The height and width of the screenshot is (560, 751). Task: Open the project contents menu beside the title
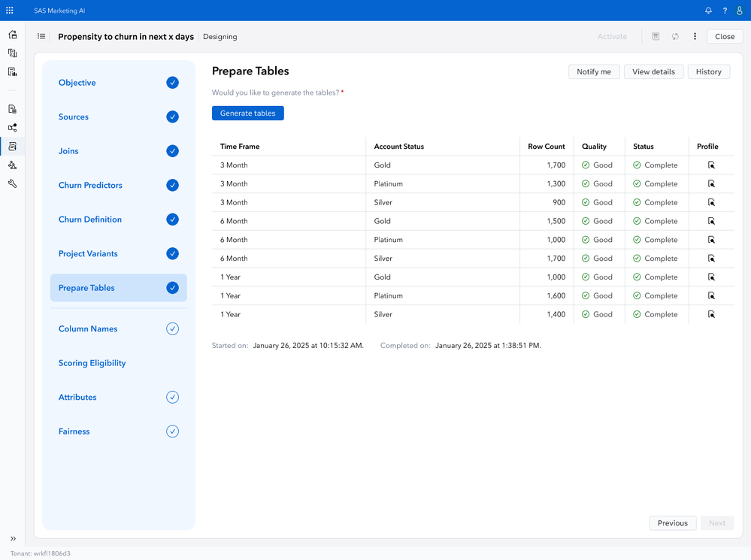(x=41, y=36)
